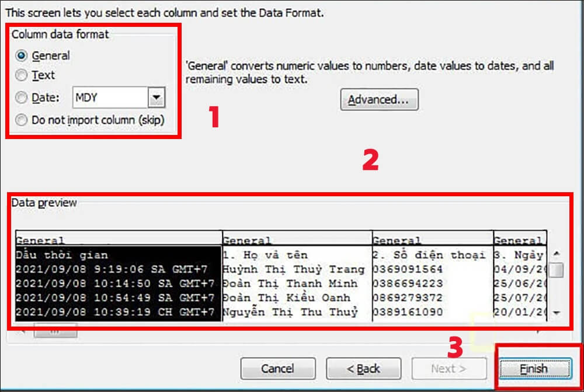
Task: Select the General radio button
Action: tap(21, 55)
